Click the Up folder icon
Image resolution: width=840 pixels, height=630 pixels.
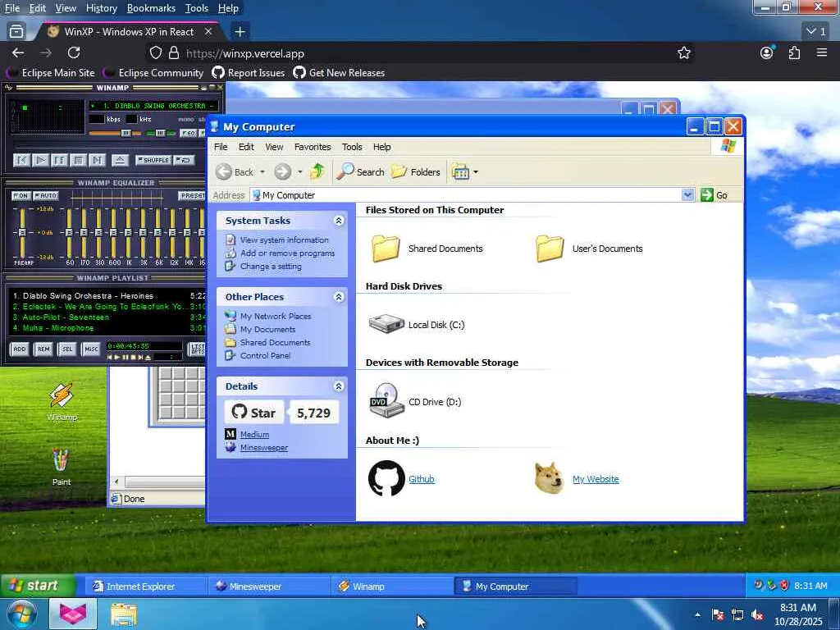pos(317,171)
